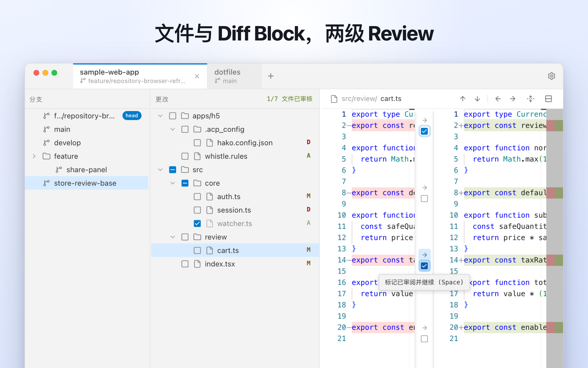588x368 pixels.
Task: Click folder icon of src
Action: coord(185,170)
